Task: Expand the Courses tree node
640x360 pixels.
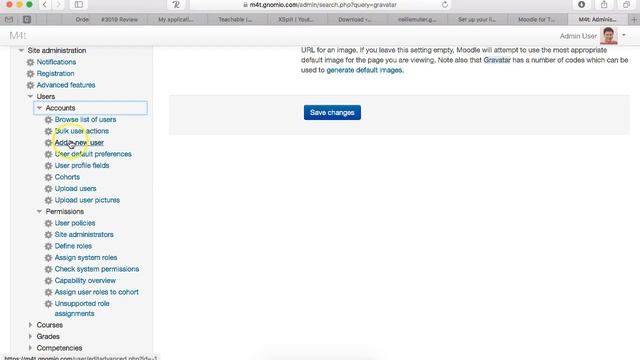Action: click(x=30, y=325)
